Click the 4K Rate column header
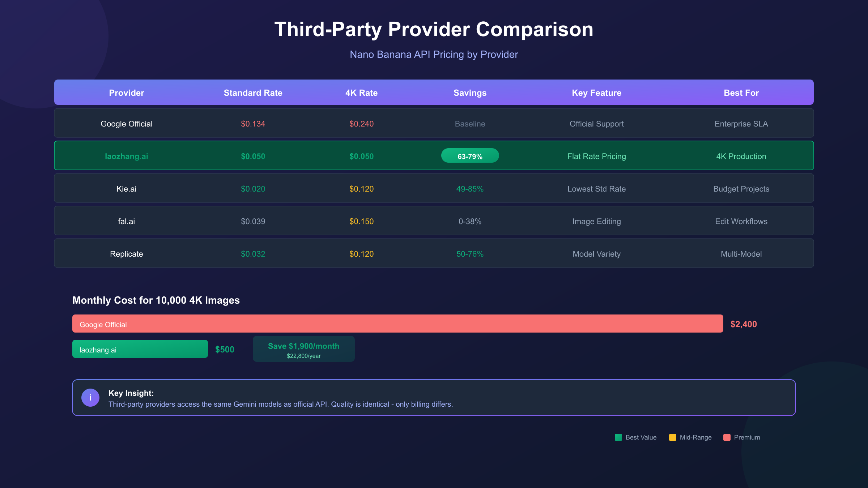 pyautogui.click(x=362, y=93)
